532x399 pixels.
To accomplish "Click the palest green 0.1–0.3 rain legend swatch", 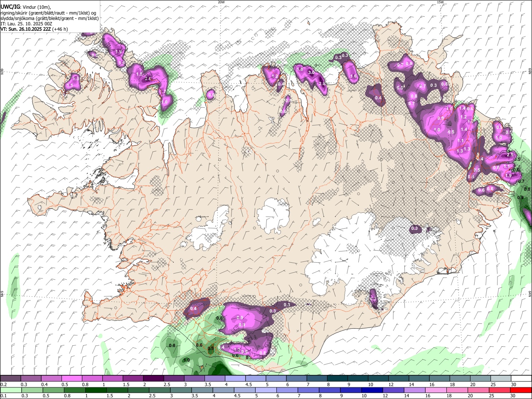I will coord(10,390).
